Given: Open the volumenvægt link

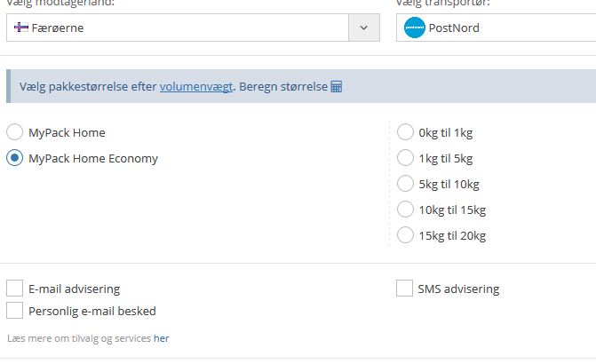Looking at the screenshot, I should tap(195, 87).
